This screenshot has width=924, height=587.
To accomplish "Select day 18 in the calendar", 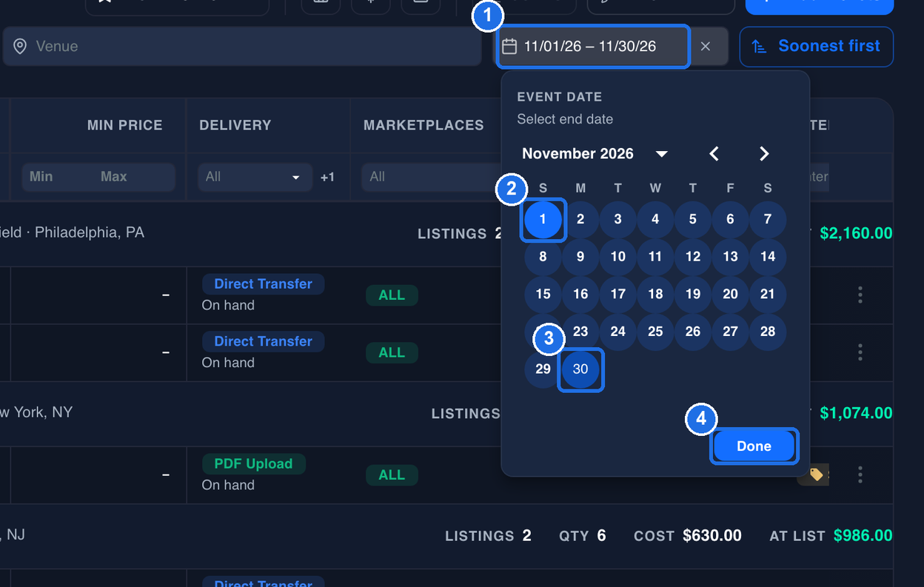I will click(655, 294).
